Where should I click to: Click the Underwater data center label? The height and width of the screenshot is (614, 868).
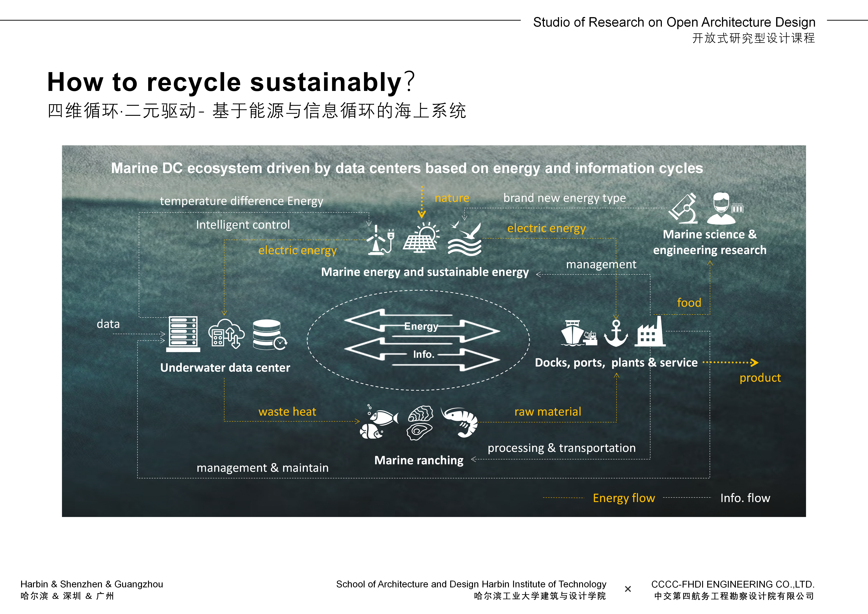225,368
